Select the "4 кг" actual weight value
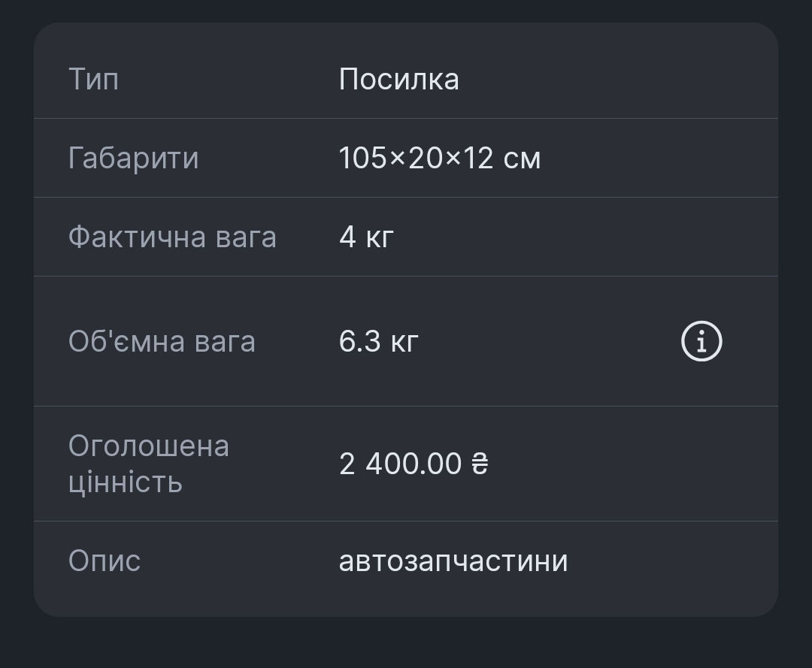Viewport: 812px width, 668px height. coord(366,237)
